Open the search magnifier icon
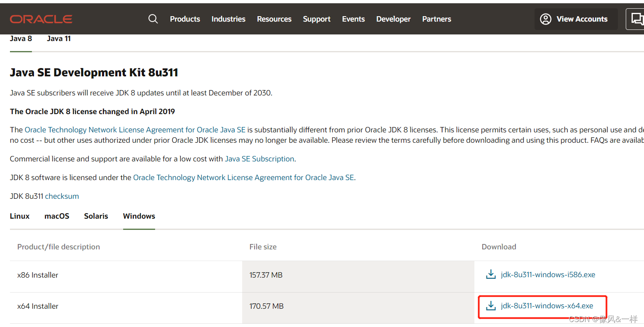Image resolution: width=644 pixels, height=327 pixels. pyautogui.click(x=153, y=19)
